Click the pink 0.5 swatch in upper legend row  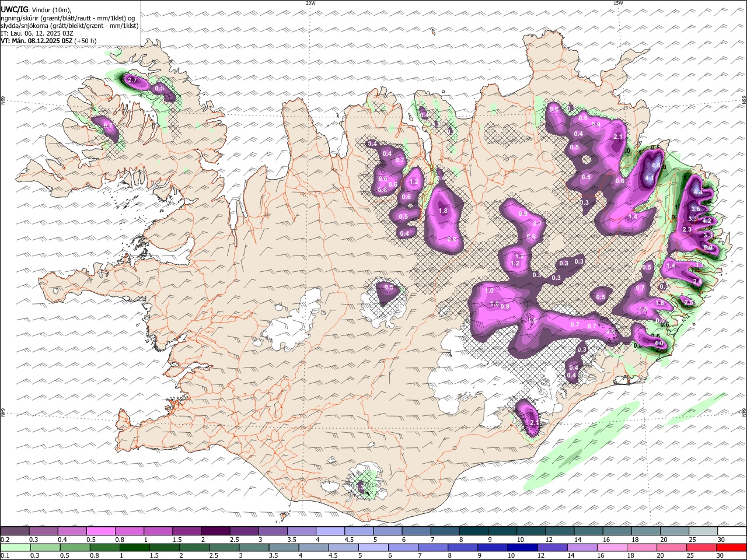point(100,531)
